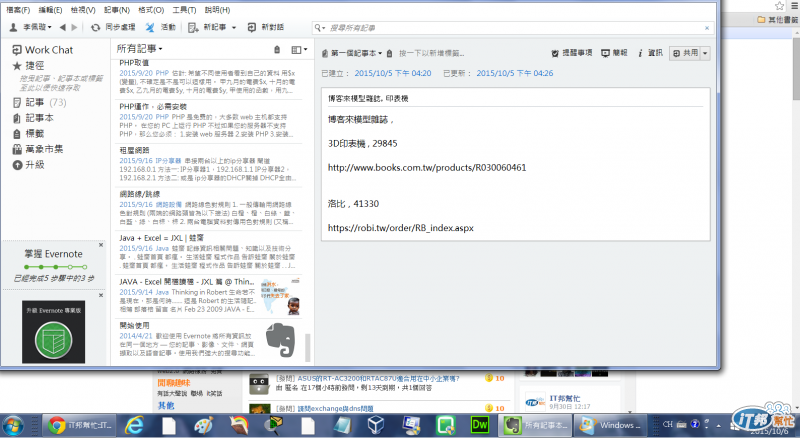This screenshot has height=438, width=800.
Task: Open the 開始使用 welcome note
Action: tap(208, 339)
